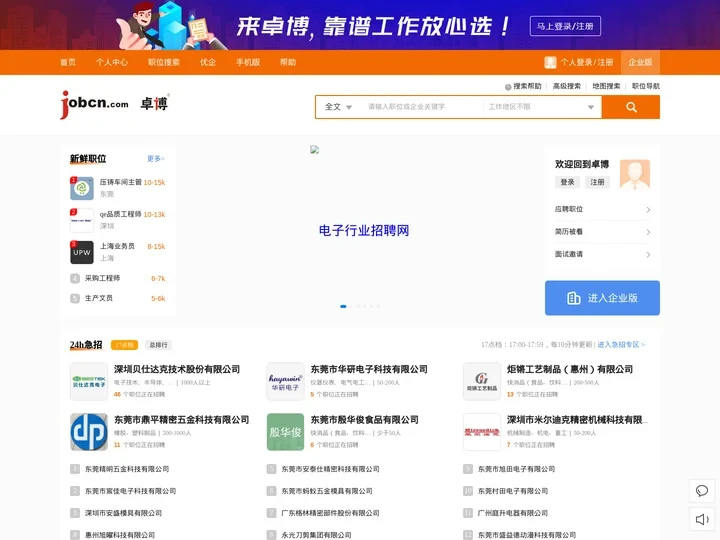Screen dimensions: 720x540
Task: Click the 个人登录/注册 link
Action: click(587, 62)
